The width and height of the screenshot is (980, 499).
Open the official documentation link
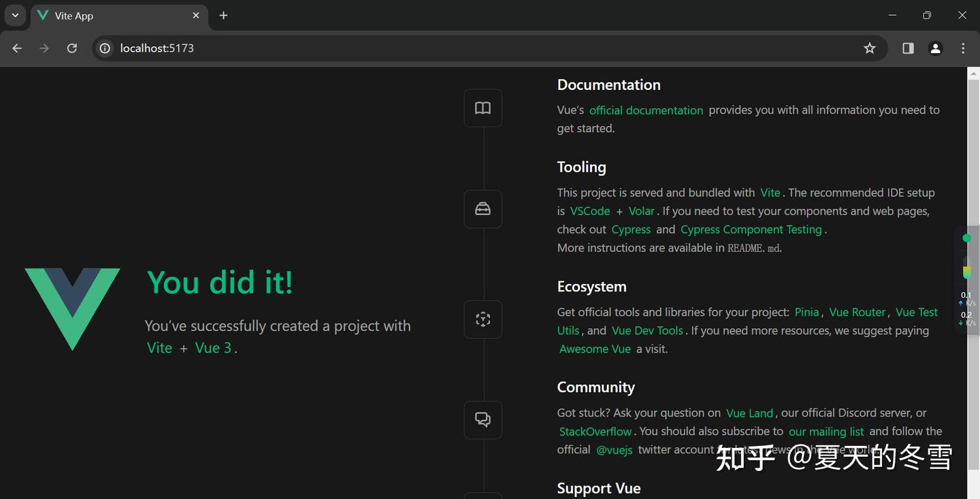point(646,110)
